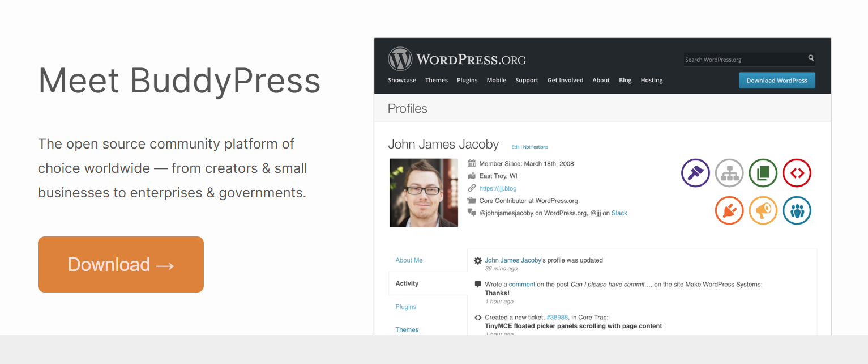The height and width of the screenshot is (364, 868).
Task: Click the search magnifier icon
Action: pos(811,58)
